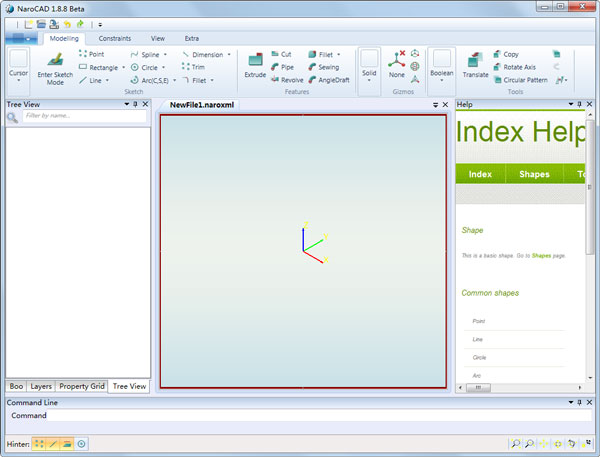This screenshot has width=600, height=457.
Task: Select the Sewing feature tool
Action: click(324, 67)
